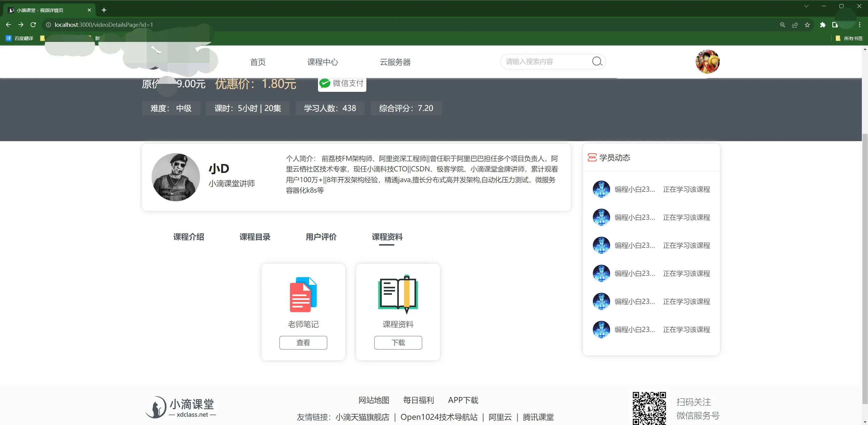This screenshot has height=425, width=868.
Task: Click the 老师笔记 document icon
Action: coord(303,294)
